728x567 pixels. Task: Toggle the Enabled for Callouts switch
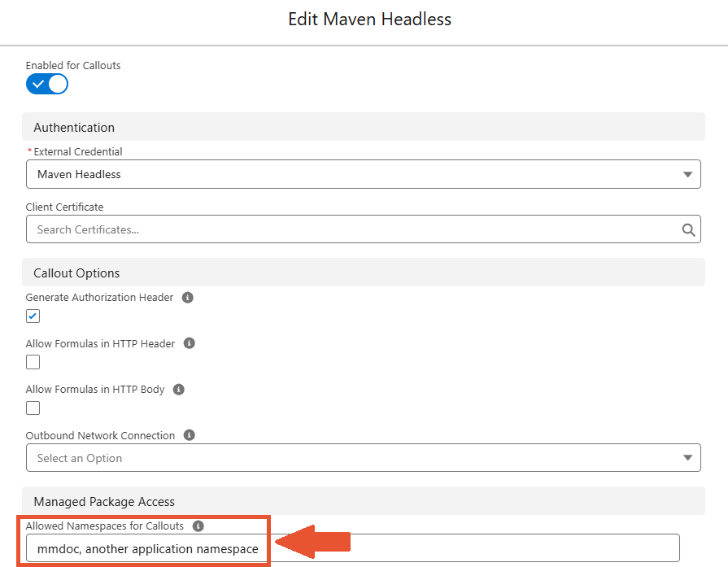47,84
